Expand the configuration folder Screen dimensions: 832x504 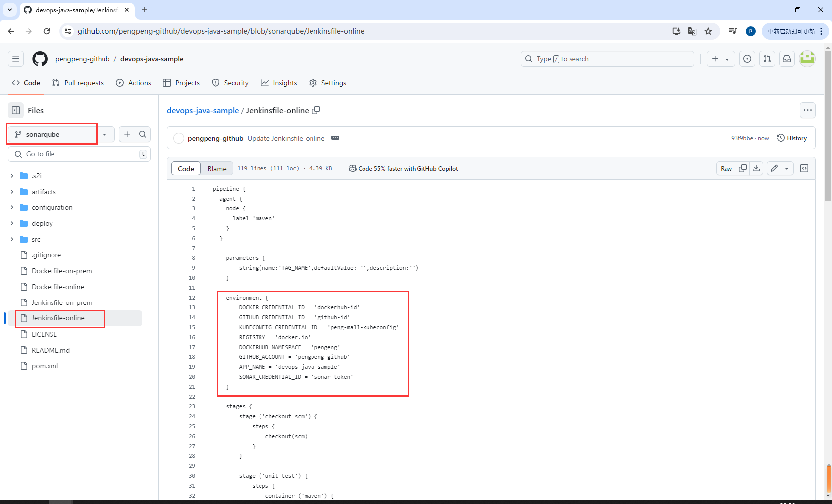[x=12, y=207]
